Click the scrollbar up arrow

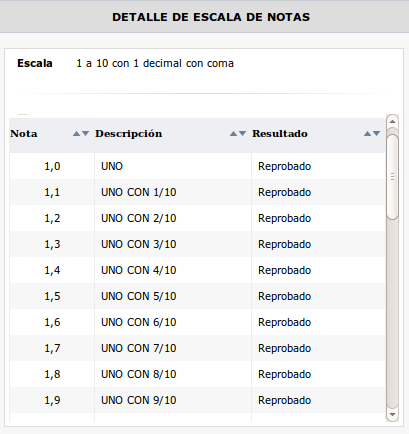click(x=392, y=121)
